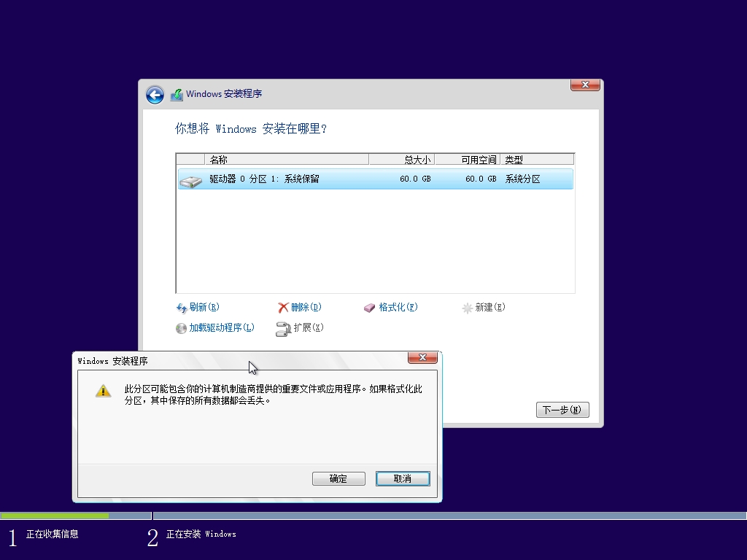Cancel the warning with 取消 button
This screenshot has height=560, width=747.
403,478
